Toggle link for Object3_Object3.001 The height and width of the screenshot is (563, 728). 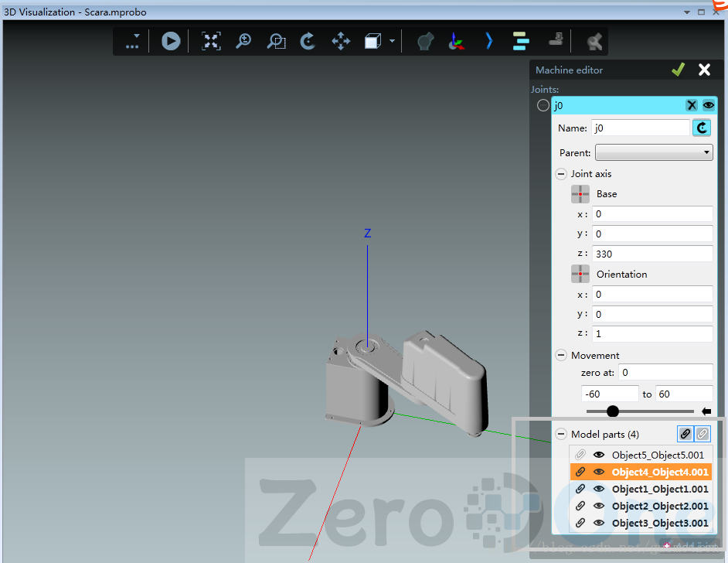click(580, 523)
